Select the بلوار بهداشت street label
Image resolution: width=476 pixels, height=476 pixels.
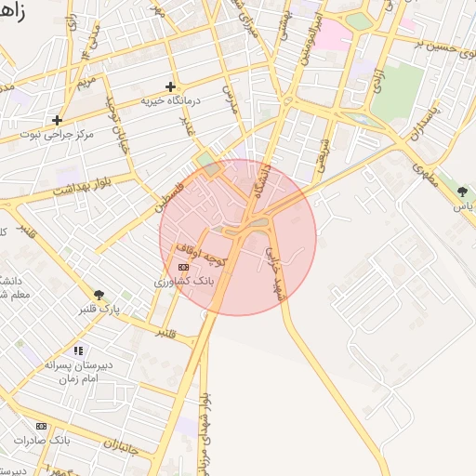pos(82,187)
